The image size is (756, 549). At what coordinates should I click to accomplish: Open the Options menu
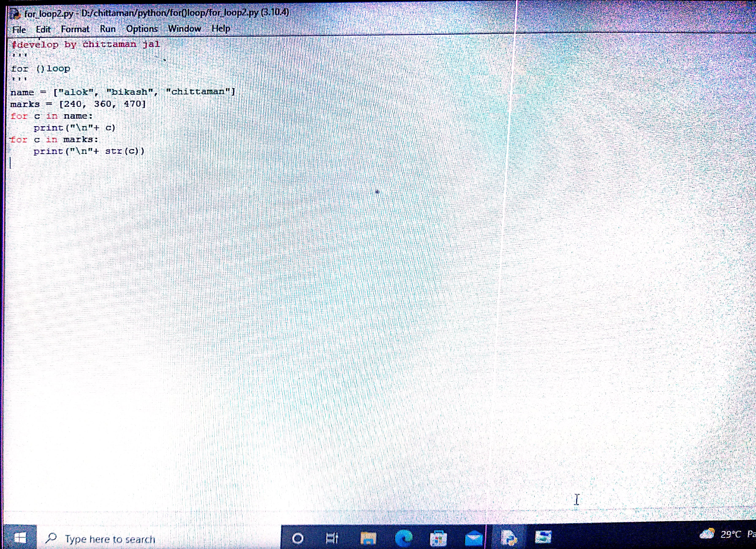(x=142, y=29)
